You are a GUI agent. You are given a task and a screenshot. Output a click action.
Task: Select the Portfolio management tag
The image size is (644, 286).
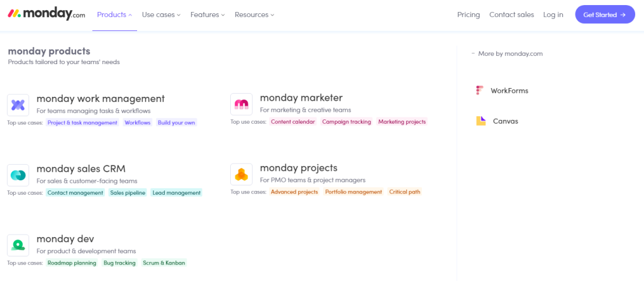pyautogui.click(x=353, y=192)
